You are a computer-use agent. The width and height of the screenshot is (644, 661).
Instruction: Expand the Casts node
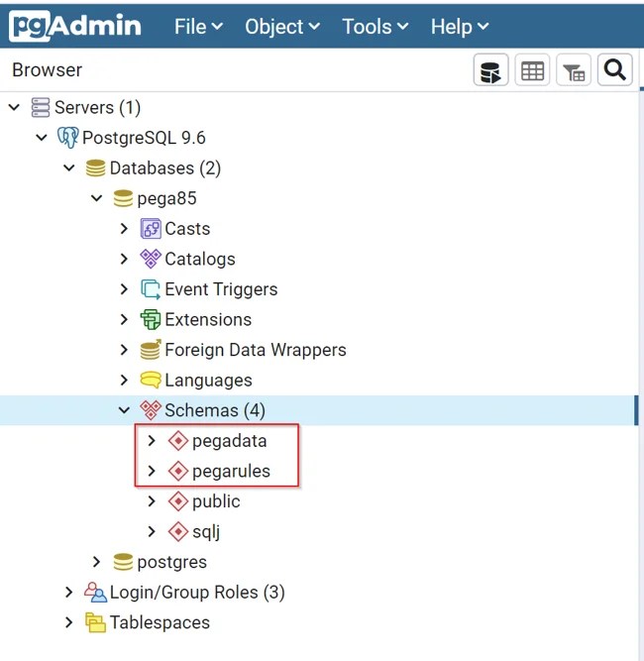tap(124, 229)
